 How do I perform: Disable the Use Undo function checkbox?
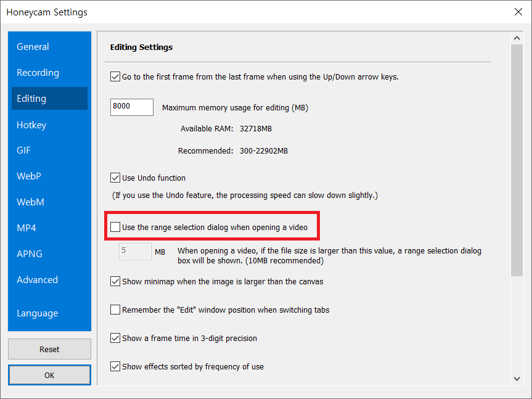coord(115,178)
